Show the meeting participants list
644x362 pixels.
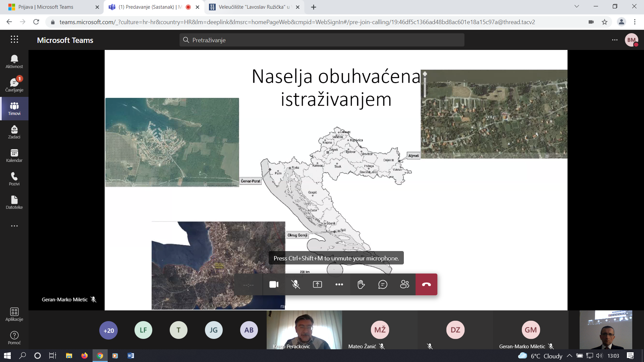[x=405, y=285]
